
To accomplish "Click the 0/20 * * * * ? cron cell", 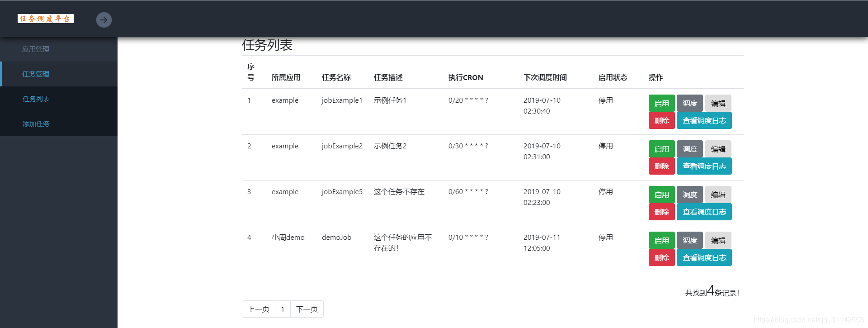I will (x=468, y=100).
